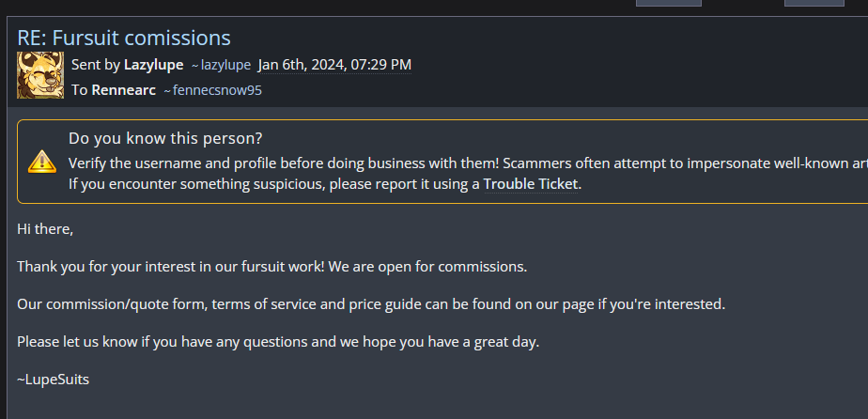Click Lazylupe's sender avatar image
The height and width of the screenshot is (419, 868).
pos(40,75)
